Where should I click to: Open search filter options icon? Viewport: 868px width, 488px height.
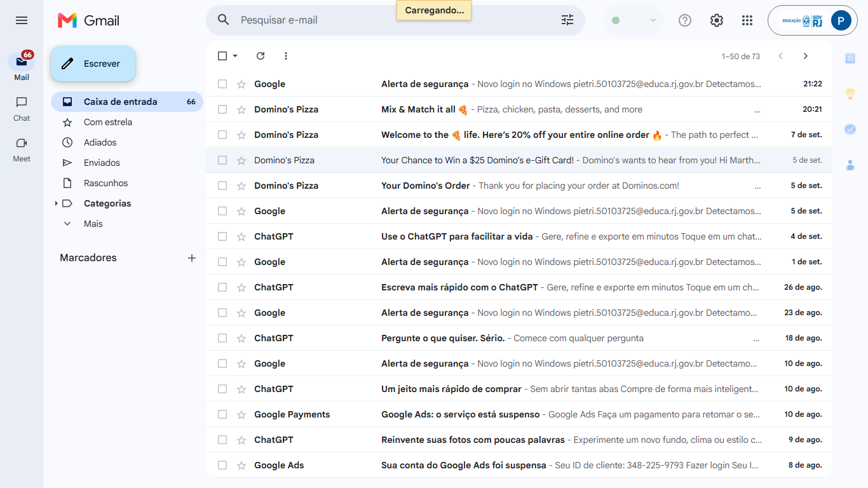click(567, 20)
